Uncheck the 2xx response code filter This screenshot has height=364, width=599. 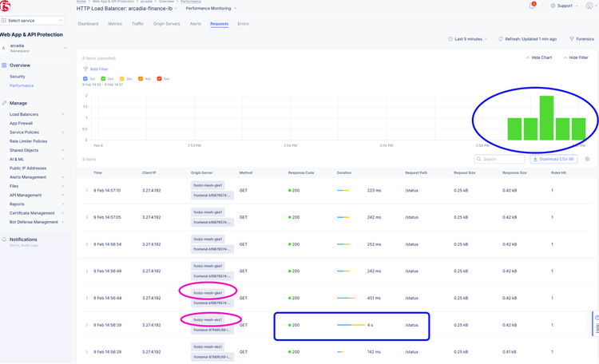point(104,79)
